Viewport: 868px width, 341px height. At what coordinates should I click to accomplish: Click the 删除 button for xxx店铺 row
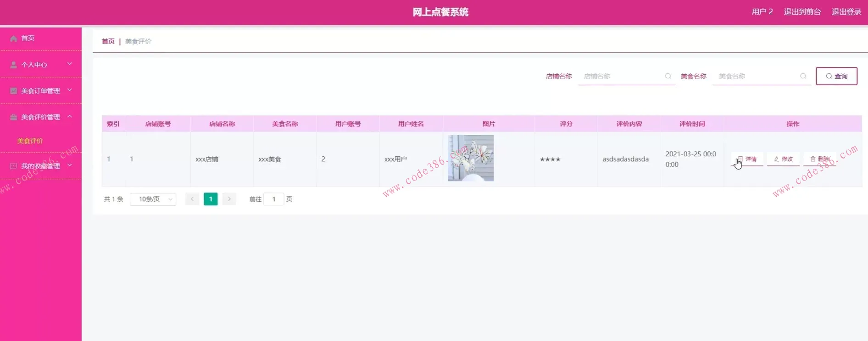(x=819, y=159)
